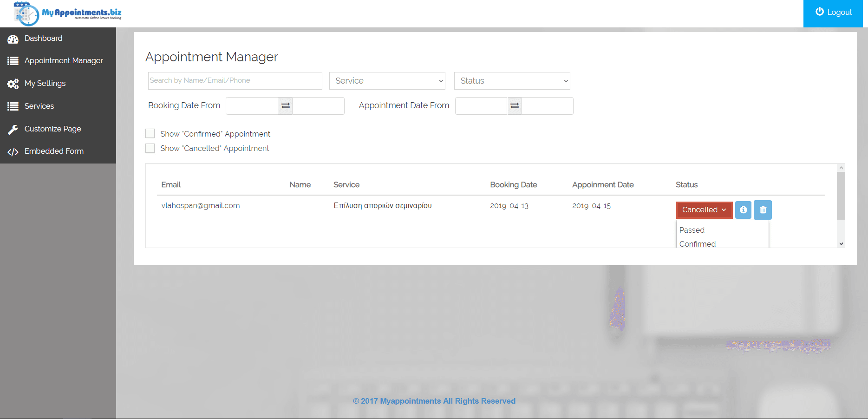Click booking date 2019-04-13
The width and height of the screenshot is (868, 419).
pyautogui.click(x=509, y=206)
